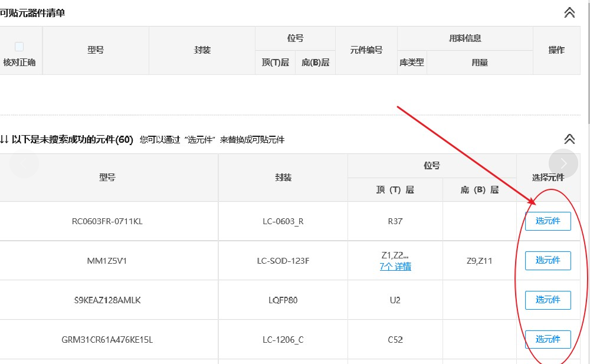Click the LQFP80 package cell

[283, 300]
